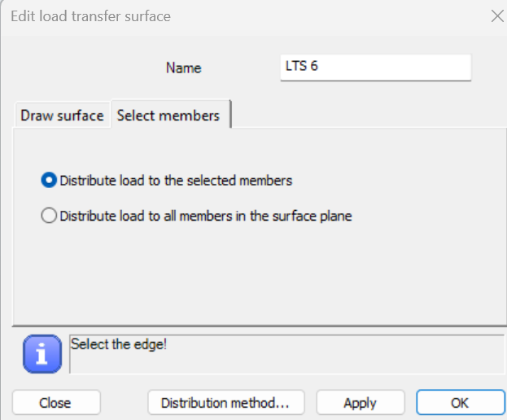Open the Select members tab
Viewport: 507px width, 420px height.
pyautogui.click(x=168, y=116)
